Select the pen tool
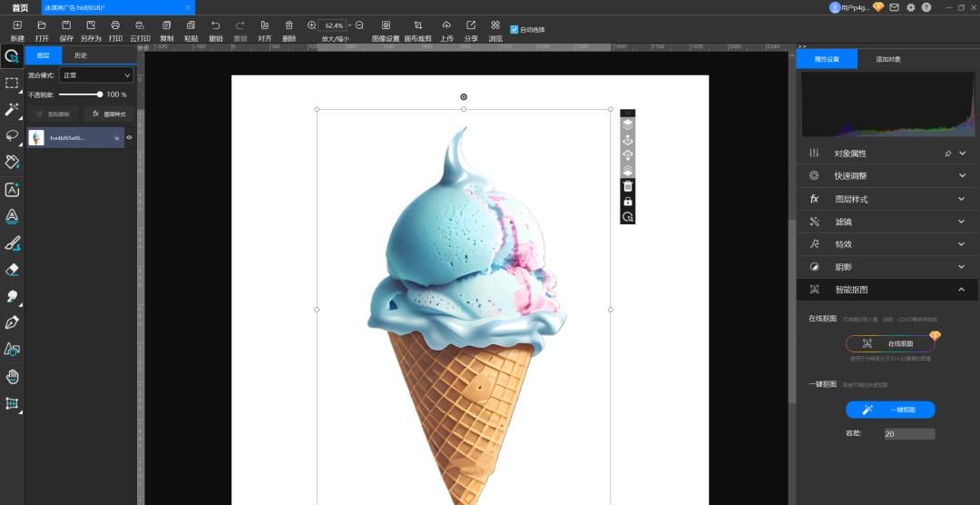Viewport: 980px width, 505px height. coord(12,322)
